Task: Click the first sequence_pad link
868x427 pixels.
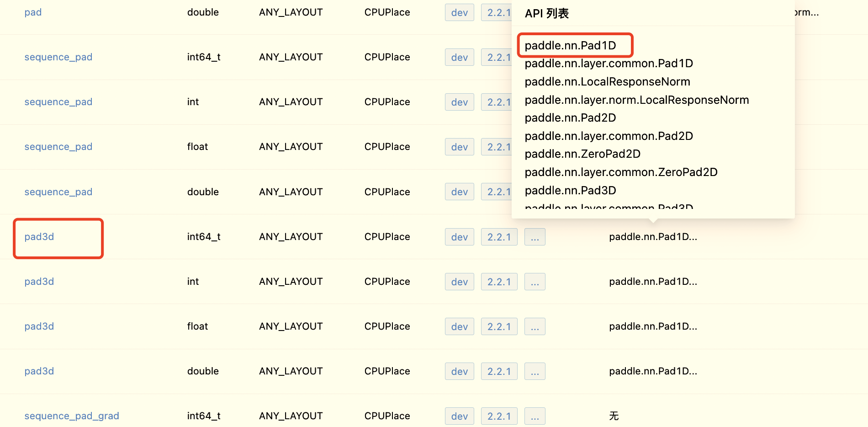Action: tap(58, 57)
